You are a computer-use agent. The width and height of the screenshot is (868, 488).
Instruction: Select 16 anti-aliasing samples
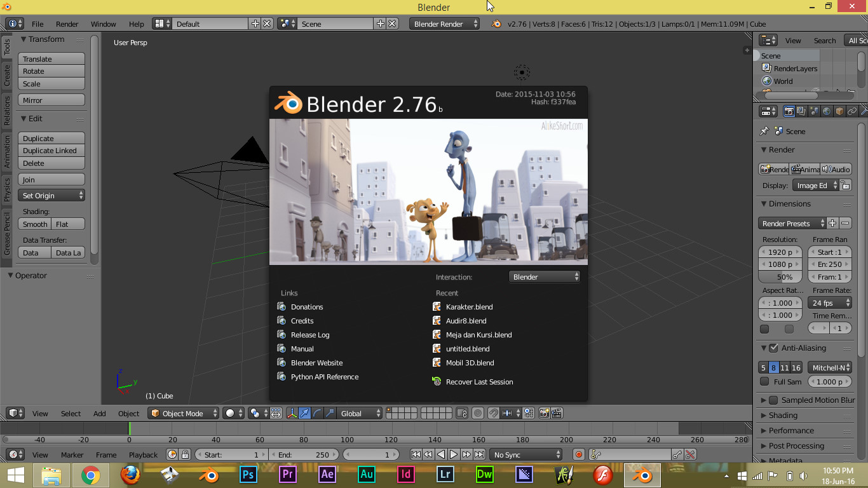(796, 367)
